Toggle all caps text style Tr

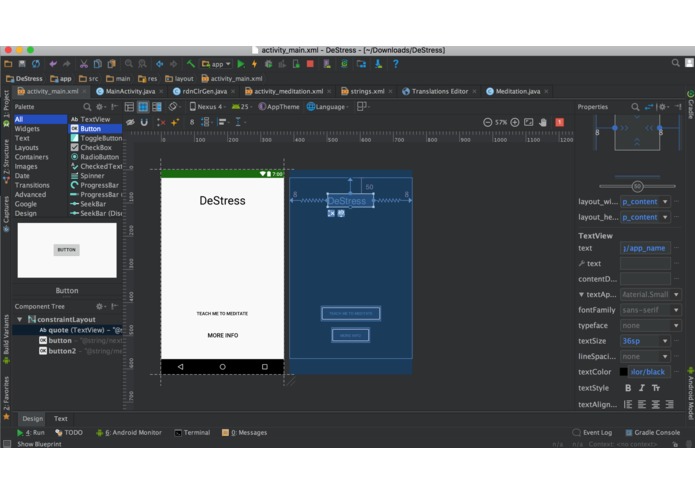656,388
